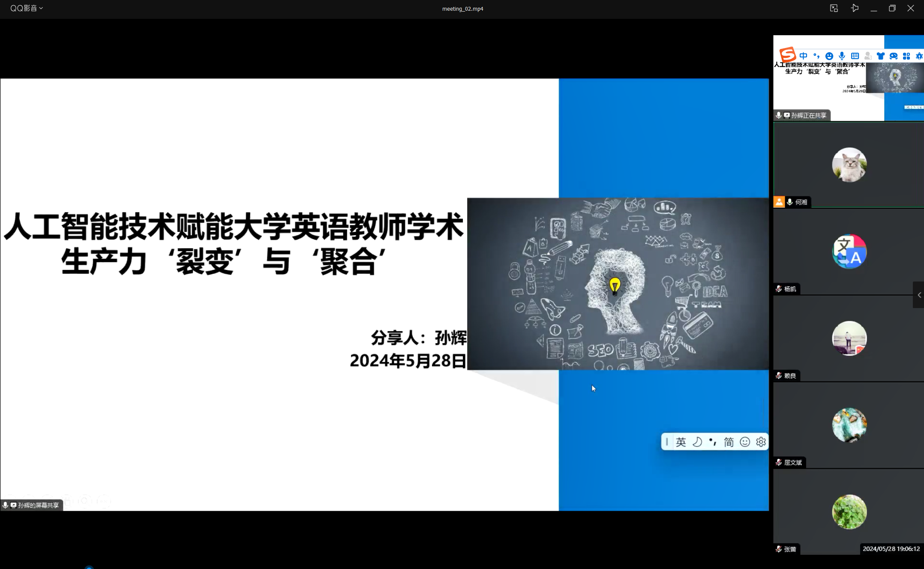
Task: Toggle 英 language mode in IME bar
Action: (x=681, y=442)
